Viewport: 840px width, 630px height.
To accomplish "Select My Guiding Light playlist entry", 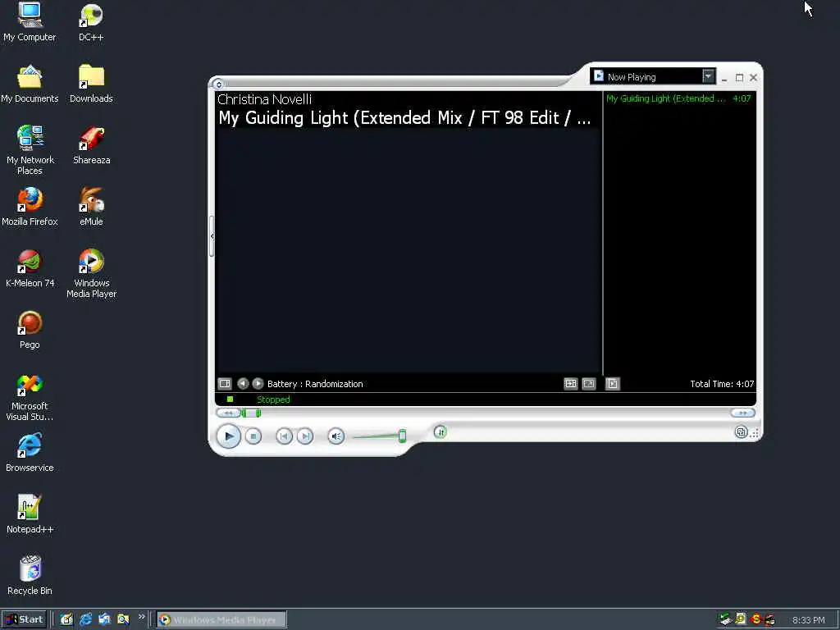I will coord(678,98).
